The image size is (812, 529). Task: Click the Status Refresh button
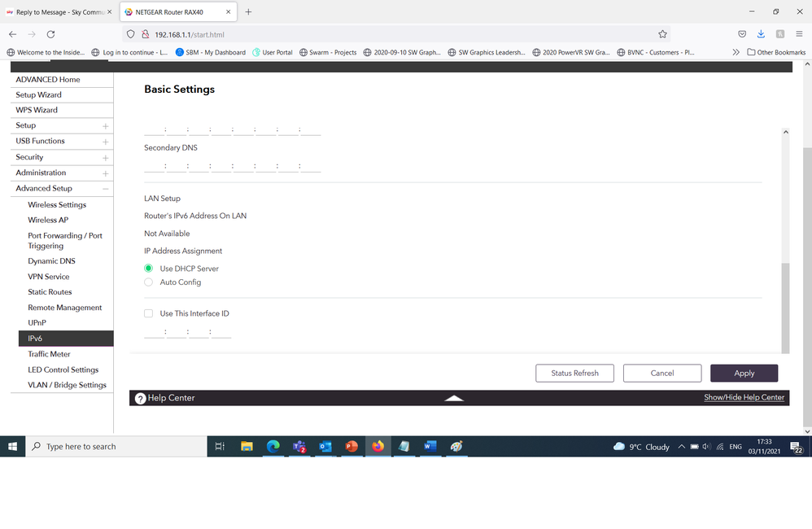click(574, 373)
